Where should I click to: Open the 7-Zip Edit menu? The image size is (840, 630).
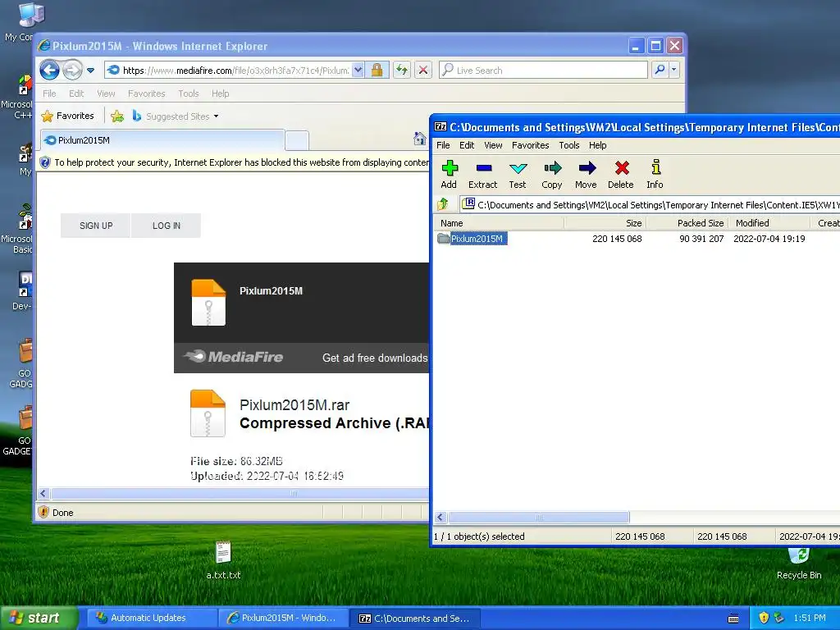pyautogui.click(x=467, y=145)
